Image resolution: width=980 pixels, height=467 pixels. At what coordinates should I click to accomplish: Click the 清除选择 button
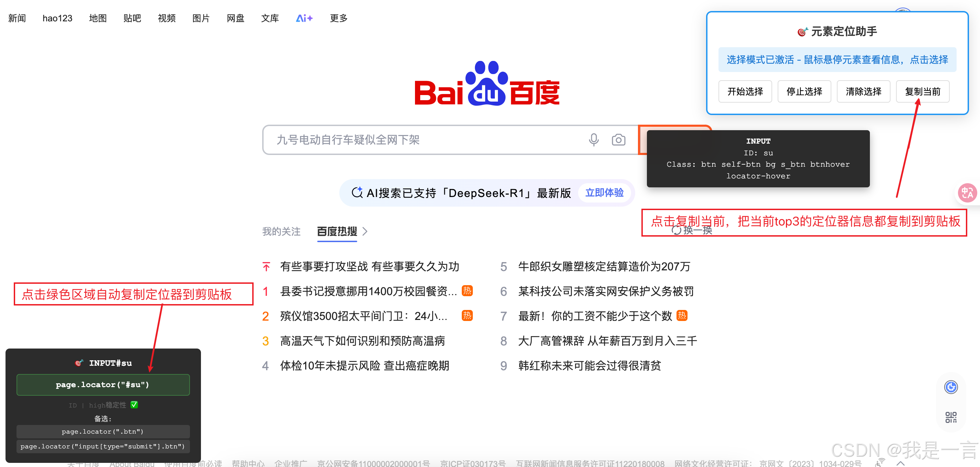click(x=863, y=91)
